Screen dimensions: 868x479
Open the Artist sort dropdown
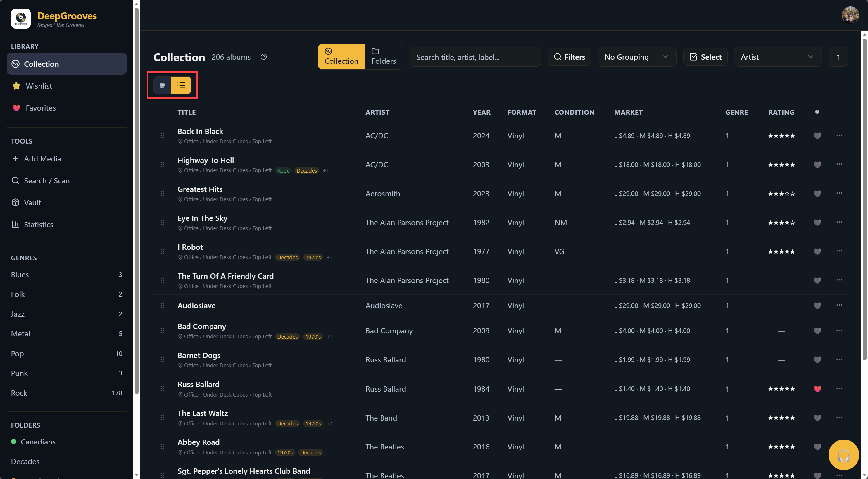click(777, 57)
